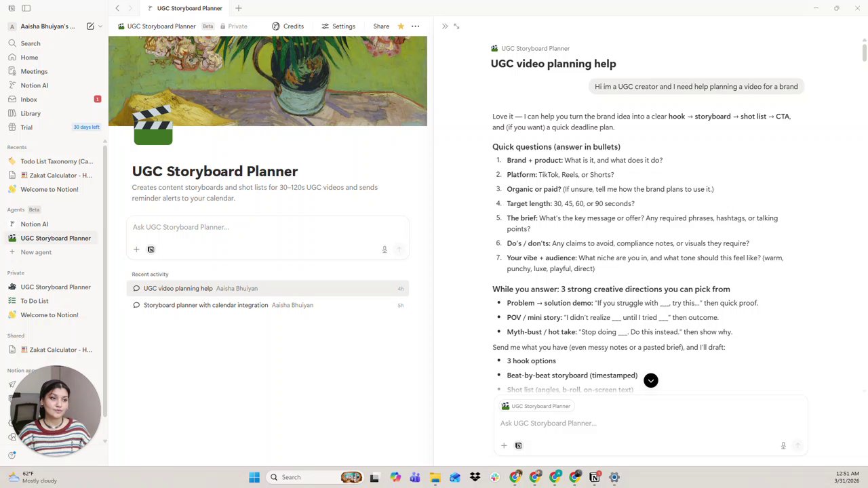Toggle the sidebar panel icon
Viewport: 868px width, 488px height.
(26, 8)
